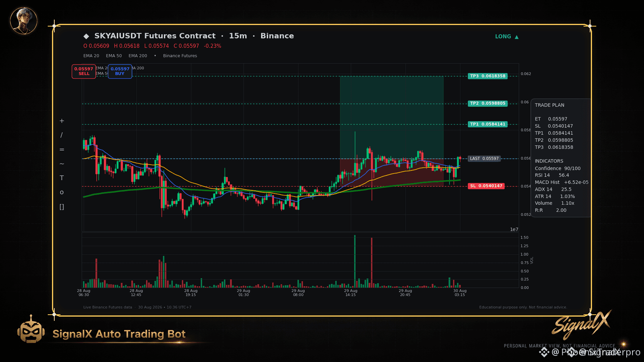Click the SignalX robot mascot logo
Image resolution: width=644 pixels, height=362 pixels.
point(31,329)
